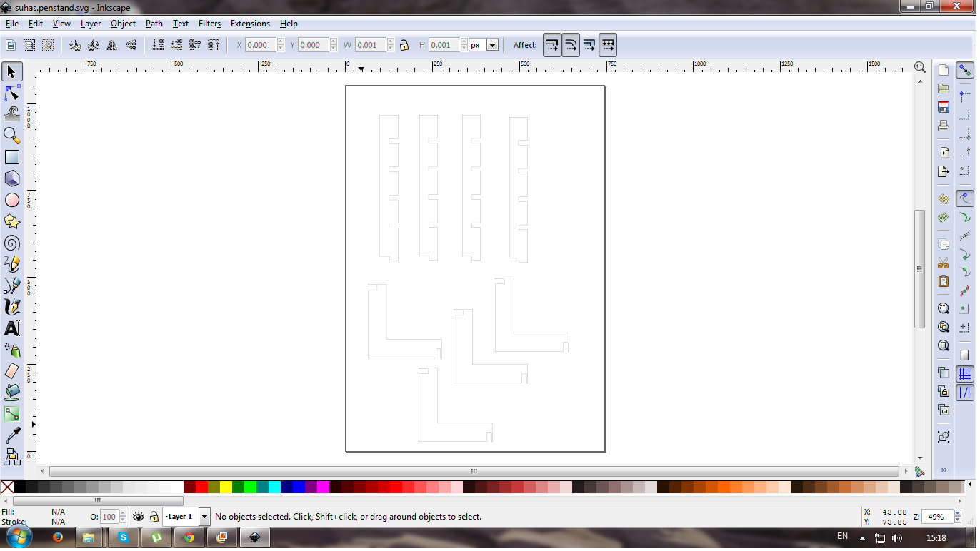Activate the Pencil freehand tool
Screen dimensions: 980x551
pos(12,264)
